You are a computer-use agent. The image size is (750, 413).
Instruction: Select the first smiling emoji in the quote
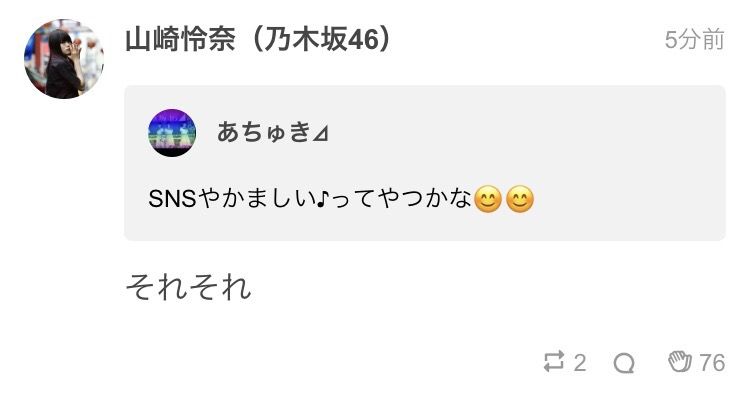coord(488,199)
